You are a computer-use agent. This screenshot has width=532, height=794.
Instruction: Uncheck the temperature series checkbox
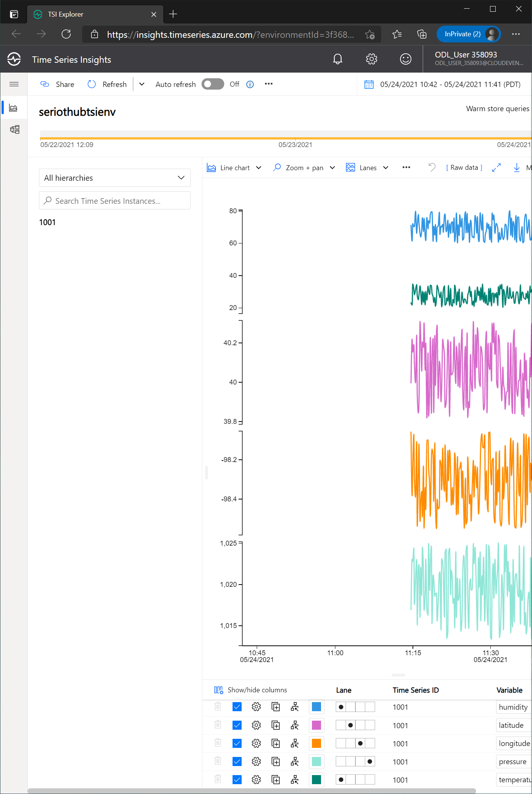(237, 780)
